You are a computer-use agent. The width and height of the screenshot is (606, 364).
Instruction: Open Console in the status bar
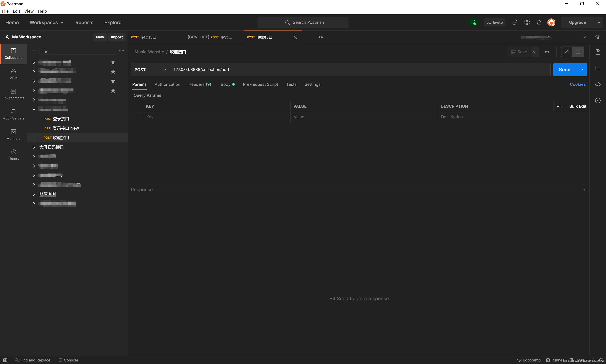point(68,360)
